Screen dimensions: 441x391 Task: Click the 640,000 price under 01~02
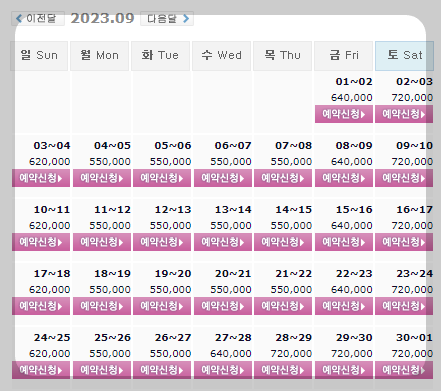coord(352,98)
